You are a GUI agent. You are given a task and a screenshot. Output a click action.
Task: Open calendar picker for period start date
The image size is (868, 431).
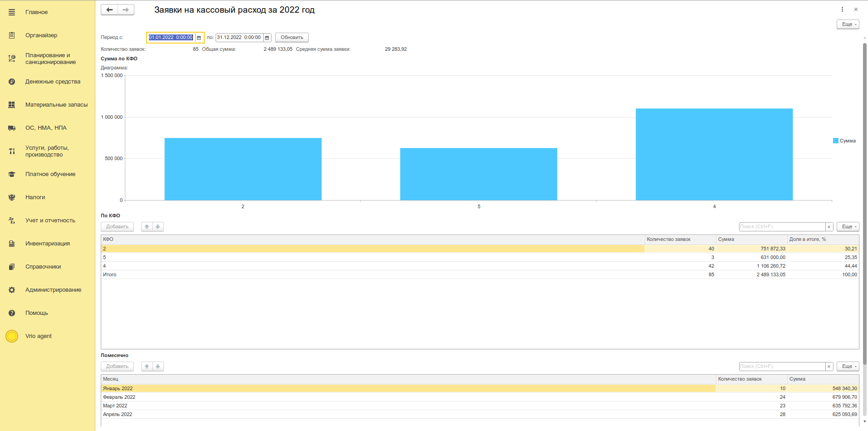tap(199, 38)
